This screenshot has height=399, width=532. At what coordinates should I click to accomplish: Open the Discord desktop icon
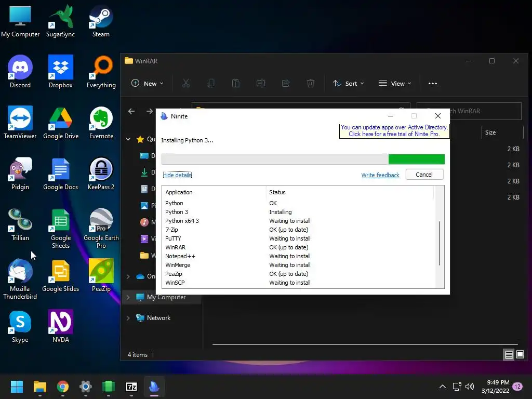[20, 72]
